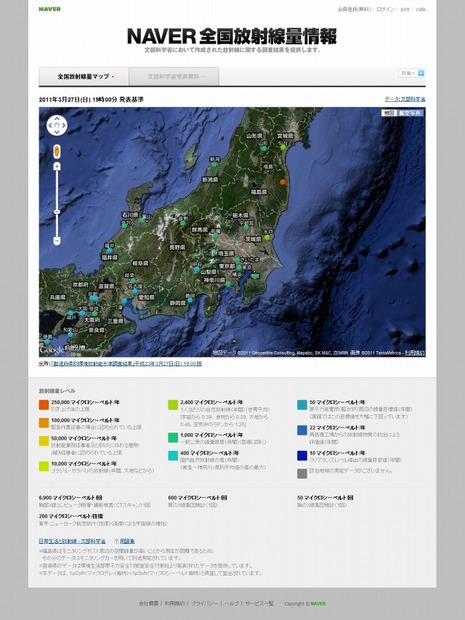Click プライバシー in the footer
The height and width of the screenshot is (620, 465).
(x=204, y=603)
